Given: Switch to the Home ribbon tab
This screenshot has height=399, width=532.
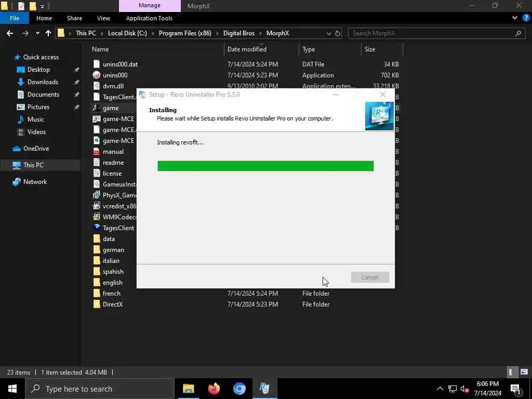Looking at the screenshot, I should 44,18.
